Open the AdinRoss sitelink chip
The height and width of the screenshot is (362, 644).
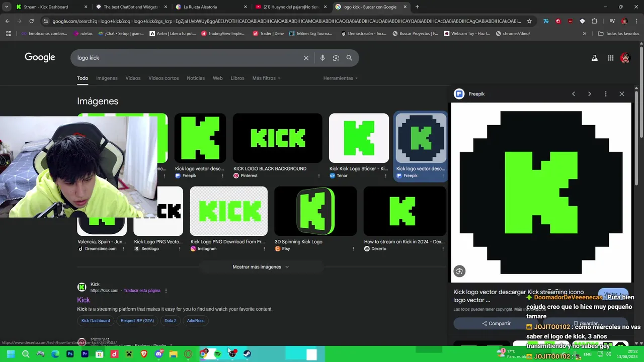pyautogui.click(x=196, y=321)
